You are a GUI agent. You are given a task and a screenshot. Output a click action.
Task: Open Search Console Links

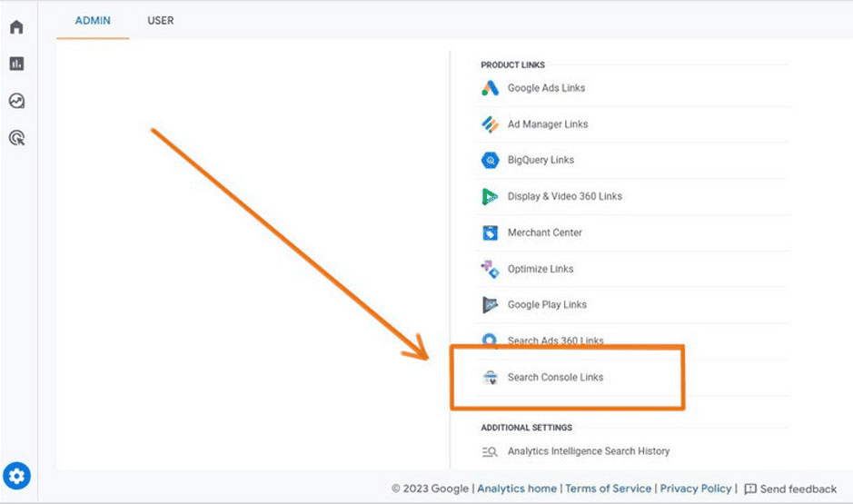coord(555,378)
